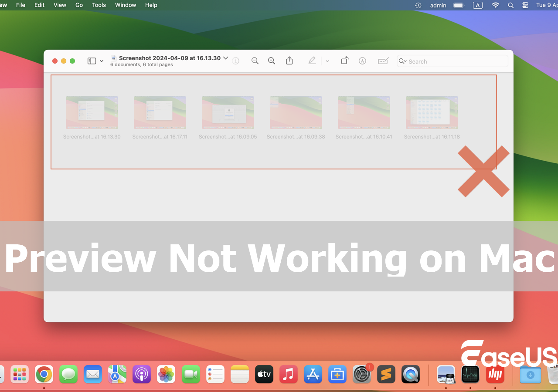Expand the sidebar view options chevron
The width and height of the screenshot is (558, 392).
tap(102, 61)
